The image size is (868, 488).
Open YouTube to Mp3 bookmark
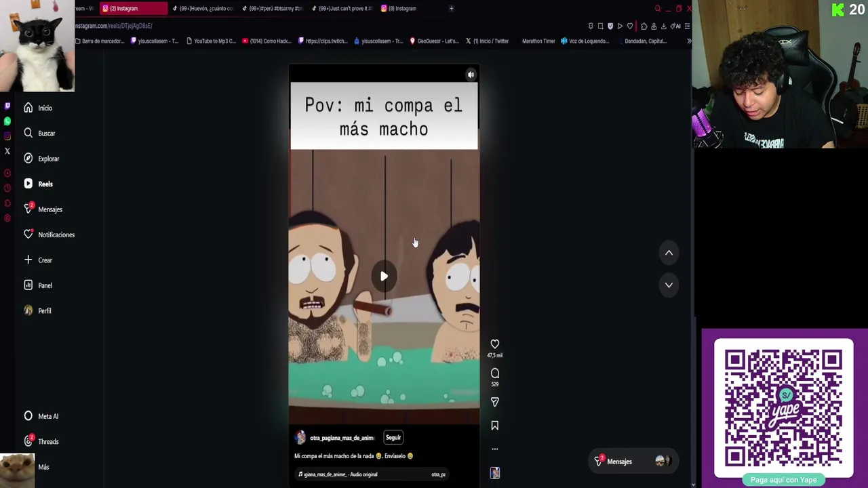pos(211,41)
